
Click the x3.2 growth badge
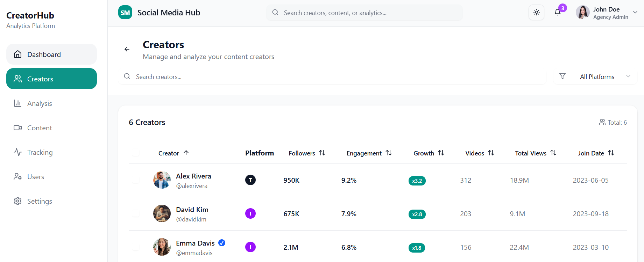pos(417,181)
